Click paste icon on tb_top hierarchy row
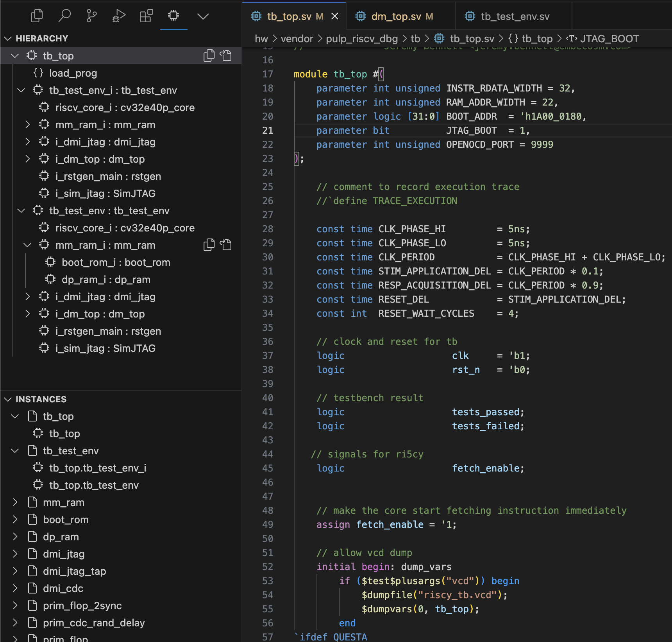 click(226, 56)
